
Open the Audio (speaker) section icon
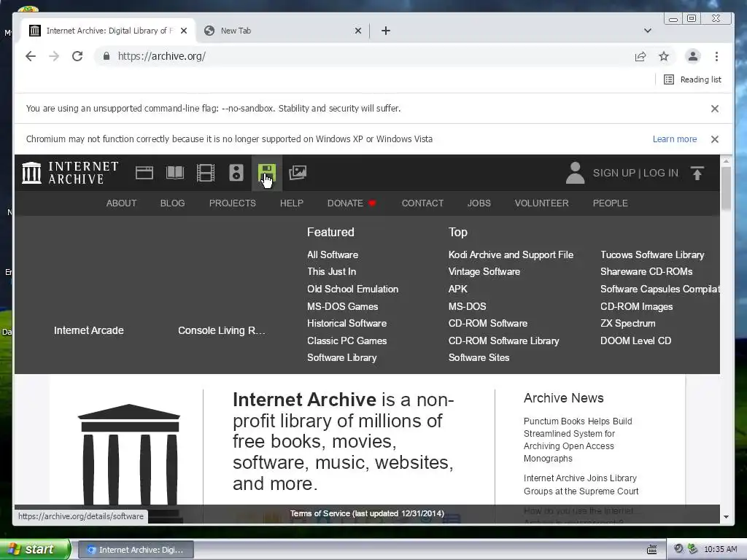point(236,173)
